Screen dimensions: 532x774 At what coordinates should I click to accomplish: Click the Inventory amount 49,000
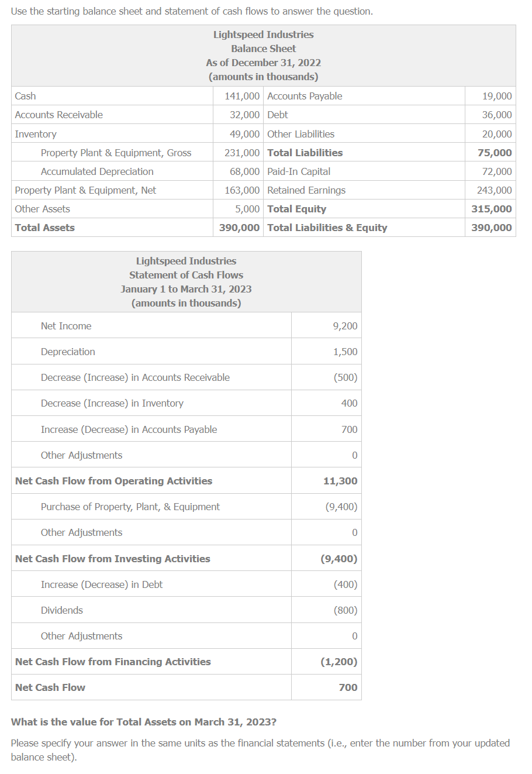click(246, 133)
